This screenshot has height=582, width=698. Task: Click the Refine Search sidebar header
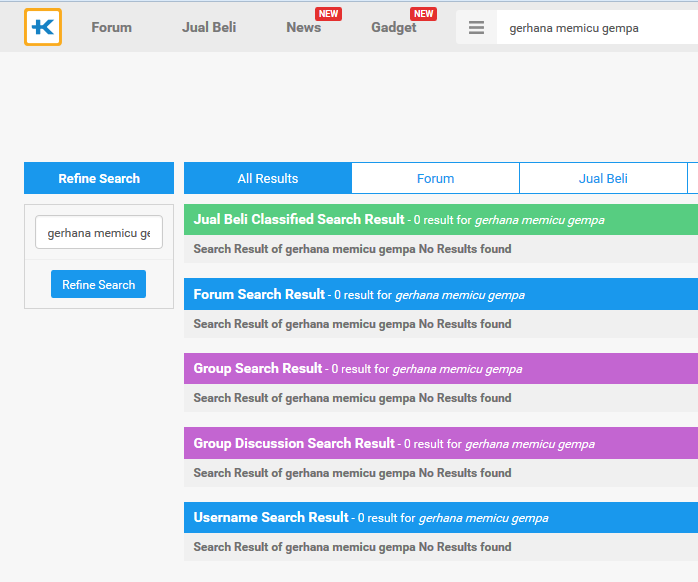click(99, 178)
